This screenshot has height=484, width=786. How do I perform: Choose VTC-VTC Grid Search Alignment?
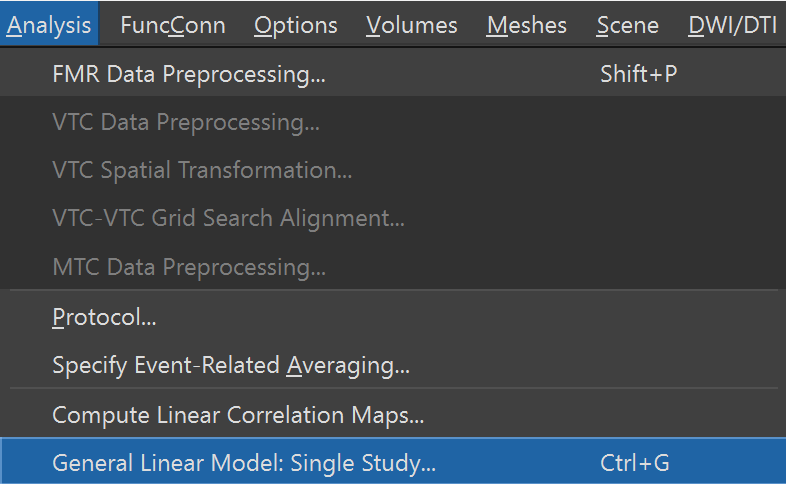pyautogui.click(x=393, y=218)
